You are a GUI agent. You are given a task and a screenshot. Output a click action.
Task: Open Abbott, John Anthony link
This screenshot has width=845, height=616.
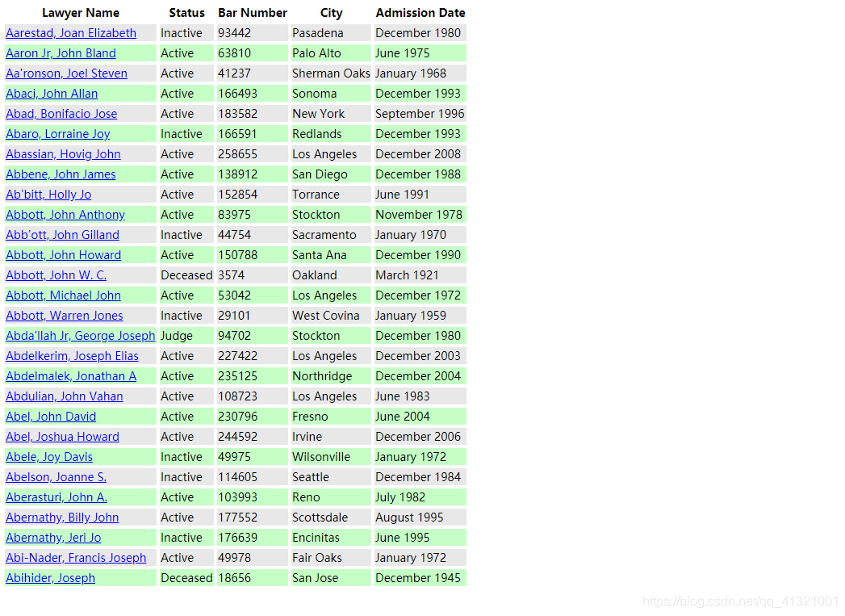pos(65,215)
